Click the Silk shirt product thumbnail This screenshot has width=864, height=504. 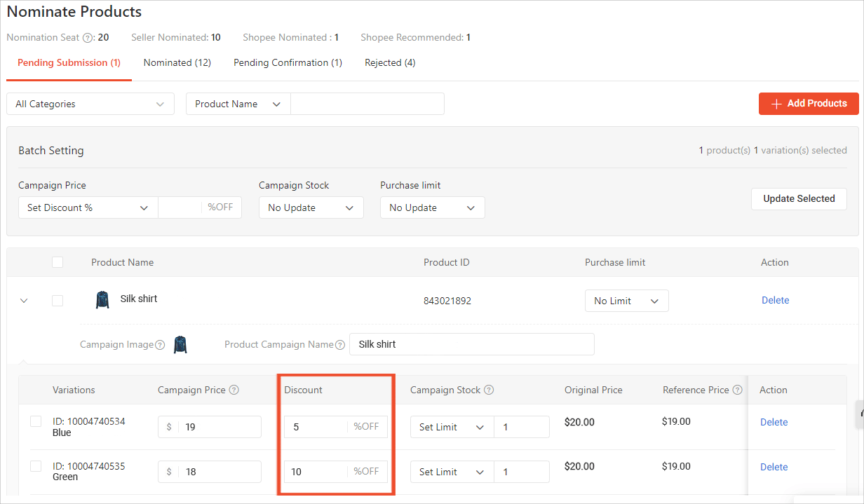(102, 299)
